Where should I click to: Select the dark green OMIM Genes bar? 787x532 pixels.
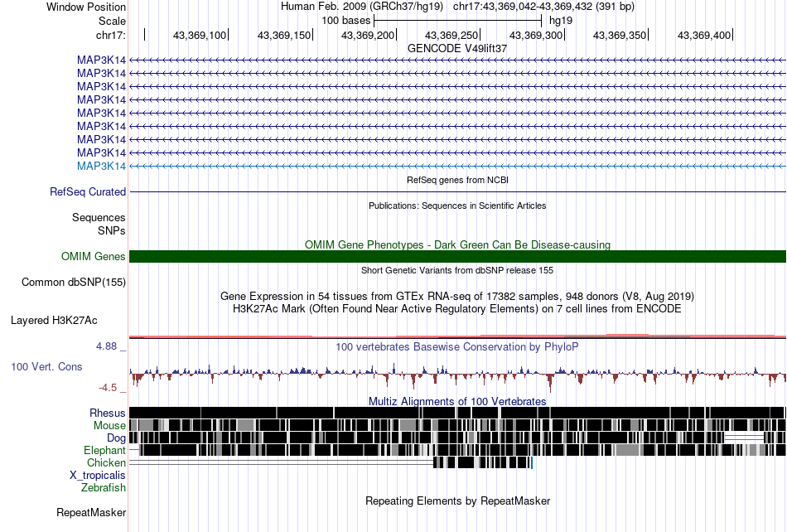click(x=457, y=256)
